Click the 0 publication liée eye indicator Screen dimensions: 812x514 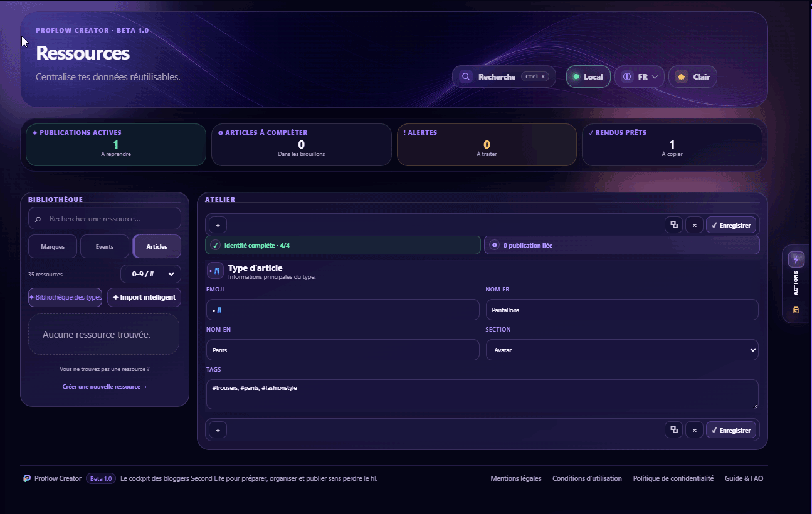pyautogui.click(x=495, y=245)
